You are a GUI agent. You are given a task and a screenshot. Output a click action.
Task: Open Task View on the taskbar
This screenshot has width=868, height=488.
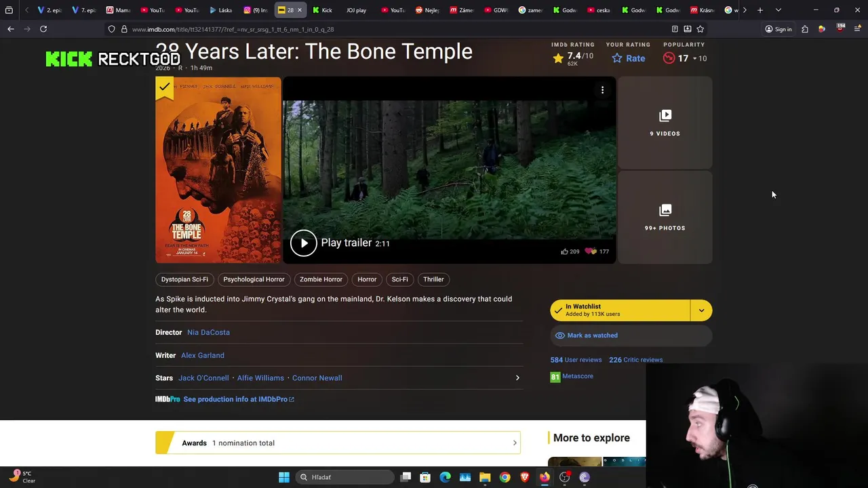[406, 477]
